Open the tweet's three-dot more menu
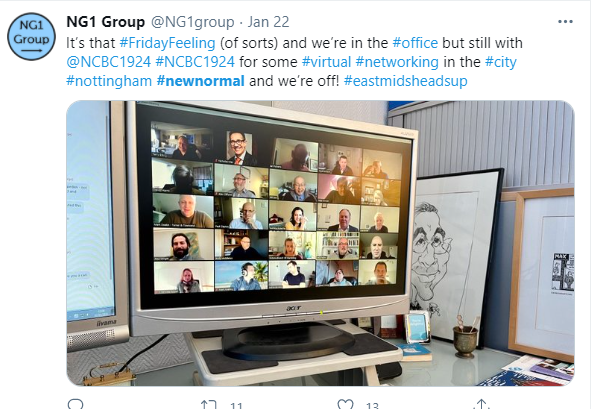Screen dimensions: 594x409 click(x=565, y=22)
